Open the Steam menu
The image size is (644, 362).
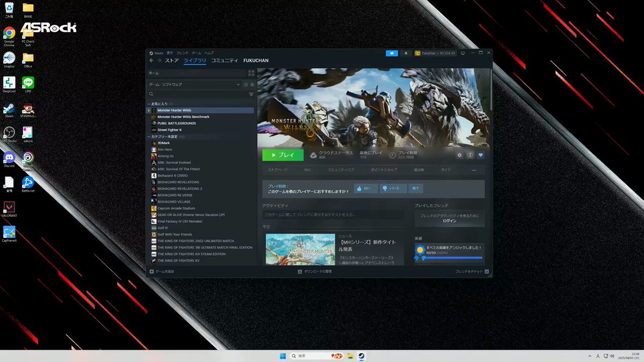[x=157, y=53]
